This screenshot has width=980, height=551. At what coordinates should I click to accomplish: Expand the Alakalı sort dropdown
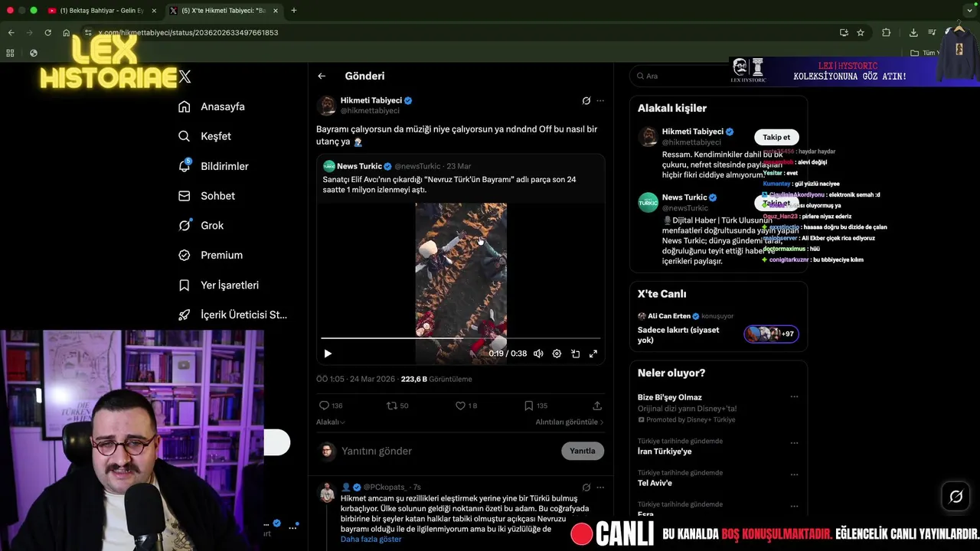point(330,422)
